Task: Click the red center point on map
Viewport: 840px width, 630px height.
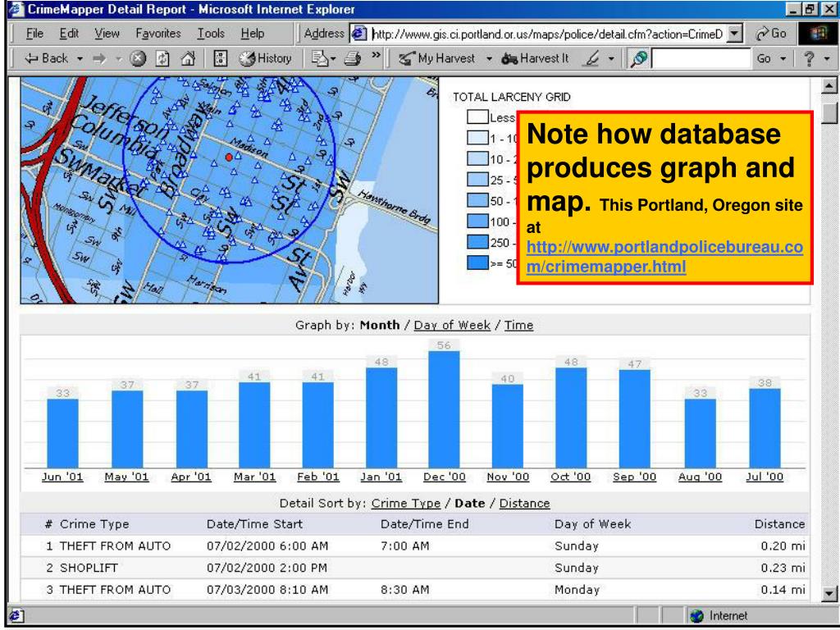Action: click(229, 157)
